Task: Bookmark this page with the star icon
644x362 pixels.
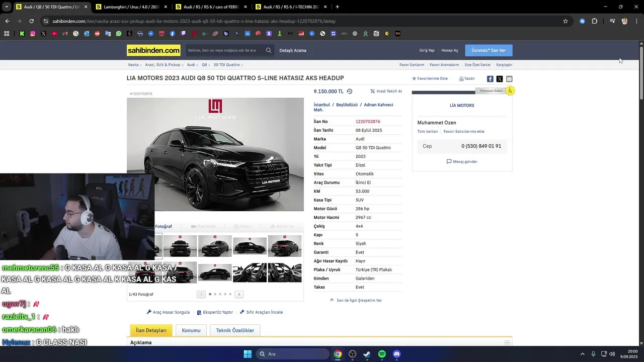Action: tap(566, 21)
